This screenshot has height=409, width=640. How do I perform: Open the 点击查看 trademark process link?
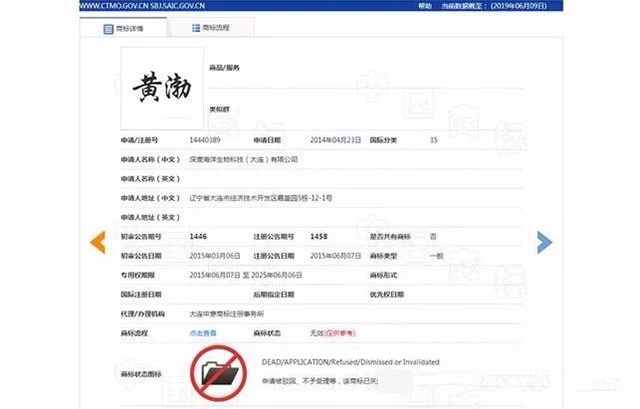tap(203, 333)
